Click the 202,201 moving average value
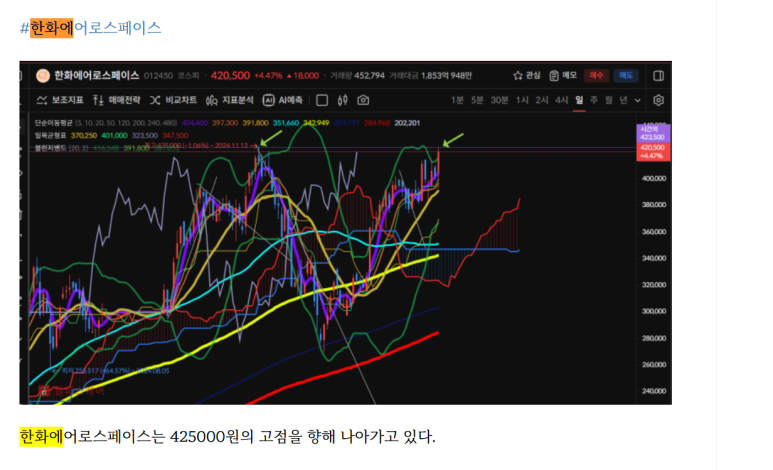The image size is (773, 470). (407, 123)
